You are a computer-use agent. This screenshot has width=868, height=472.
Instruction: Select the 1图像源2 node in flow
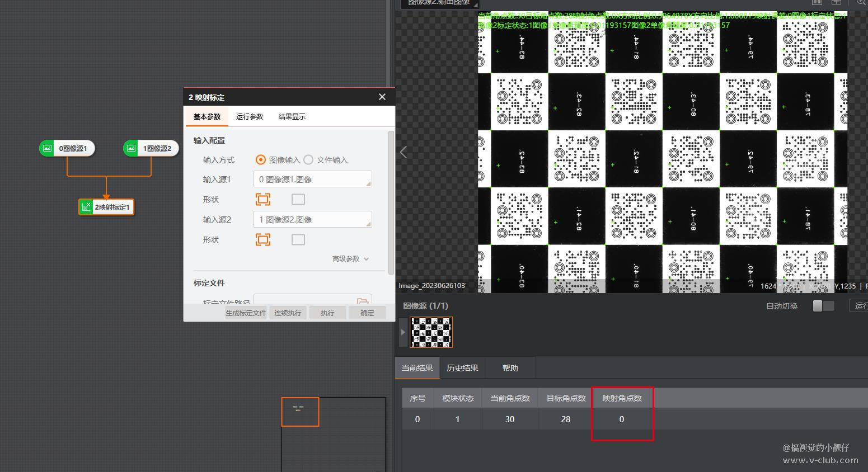point(151,149)
